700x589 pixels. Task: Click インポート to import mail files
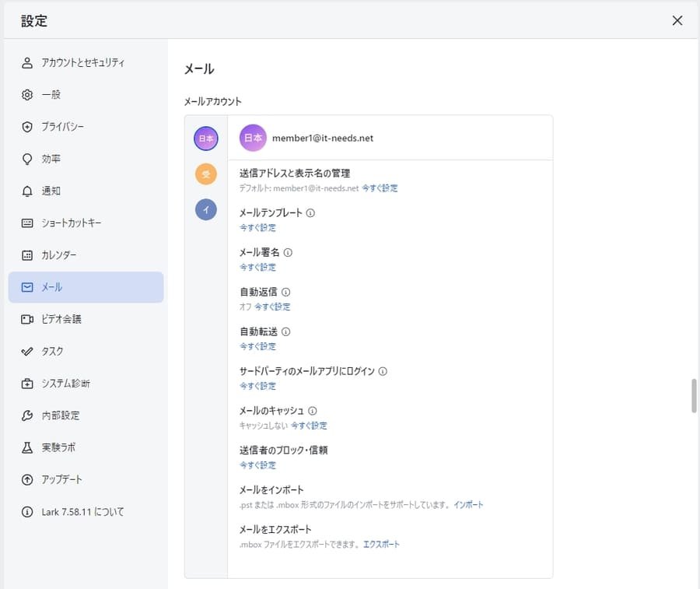pyautogui.click(x=468, y=504)
